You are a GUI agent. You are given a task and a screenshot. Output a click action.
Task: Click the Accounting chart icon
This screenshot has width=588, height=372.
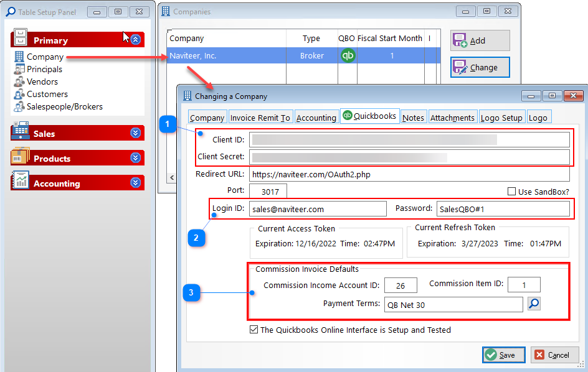21,180
